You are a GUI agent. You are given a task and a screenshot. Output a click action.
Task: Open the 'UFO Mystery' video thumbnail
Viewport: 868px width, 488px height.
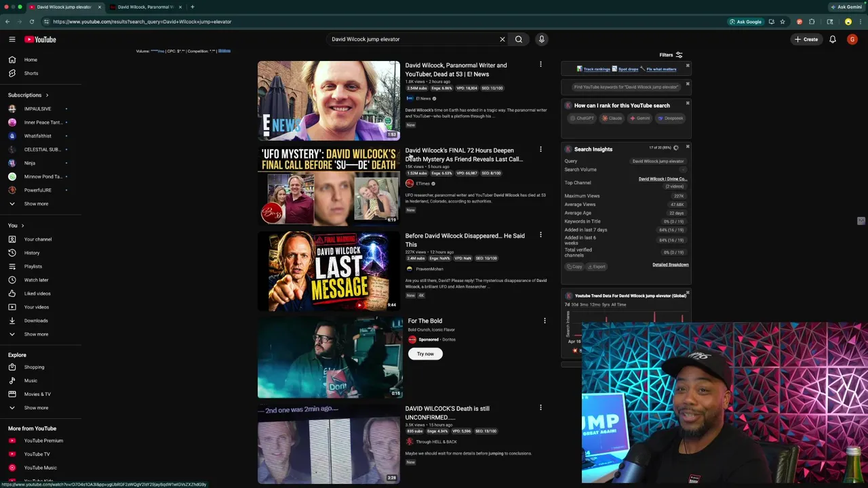[x=329, y=186]
